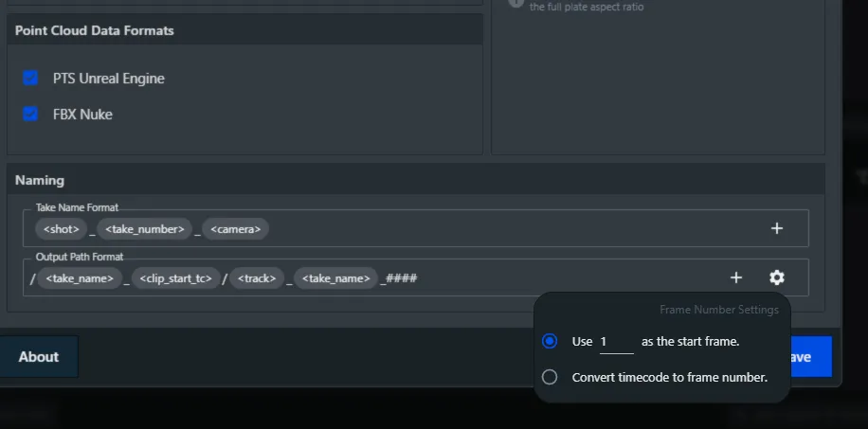
Task: Add token to Output Path Format
Action: tap(735, 277)
